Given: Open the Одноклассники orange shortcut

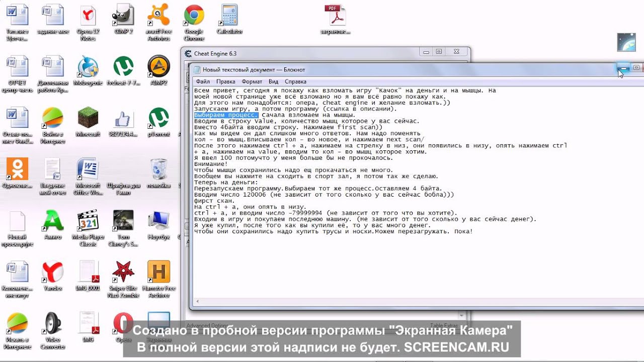Looking at the screenshot, I should coord(18,173).
